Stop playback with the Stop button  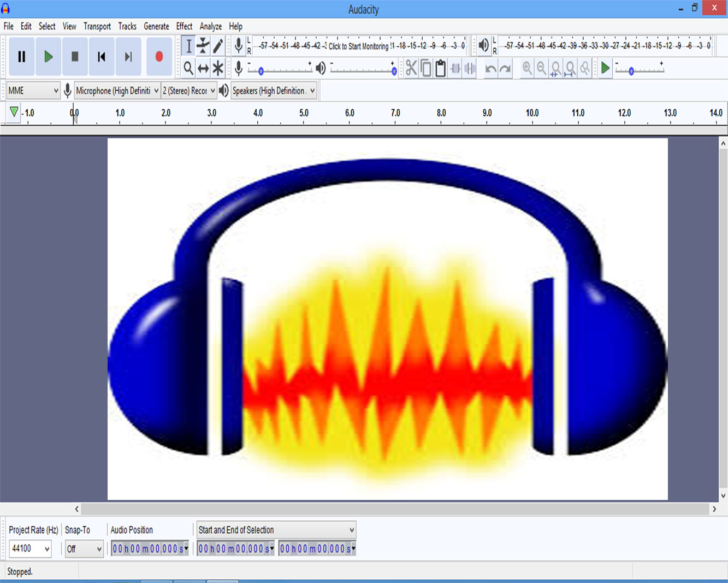[x=75, y=56]
